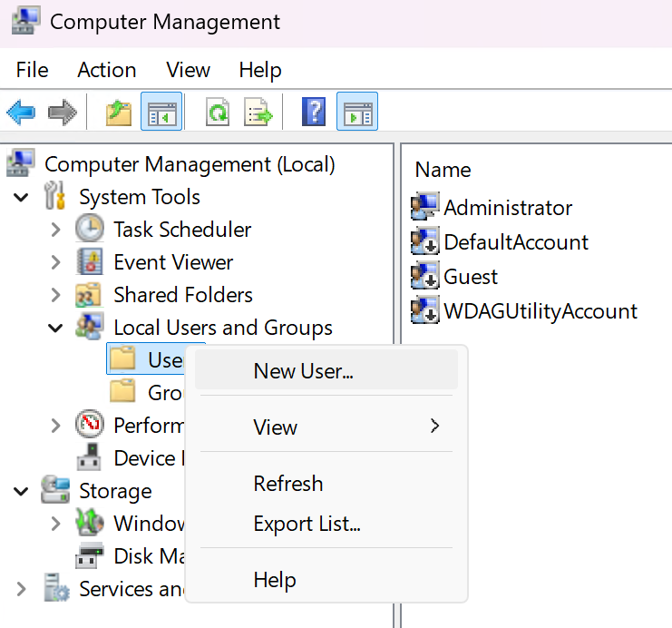
Task: Select Help in the context menu
Action: tap(326, 580)
